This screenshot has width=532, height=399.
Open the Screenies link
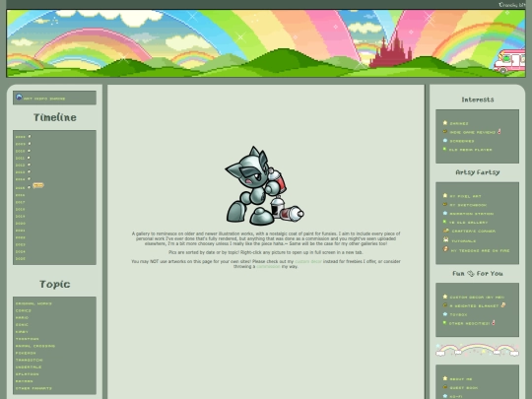(x=462, y=141)
